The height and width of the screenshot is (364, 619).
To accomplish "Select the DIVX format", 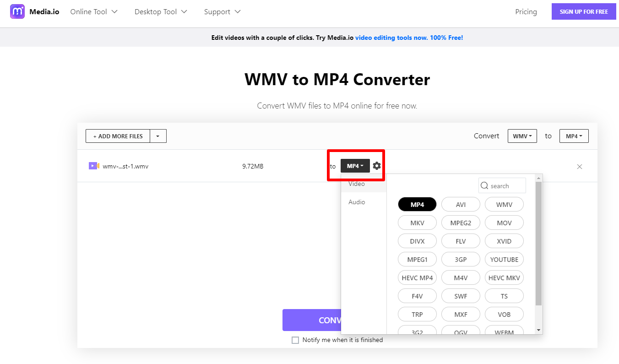I will pyautogui.click(x=417, y=241).
